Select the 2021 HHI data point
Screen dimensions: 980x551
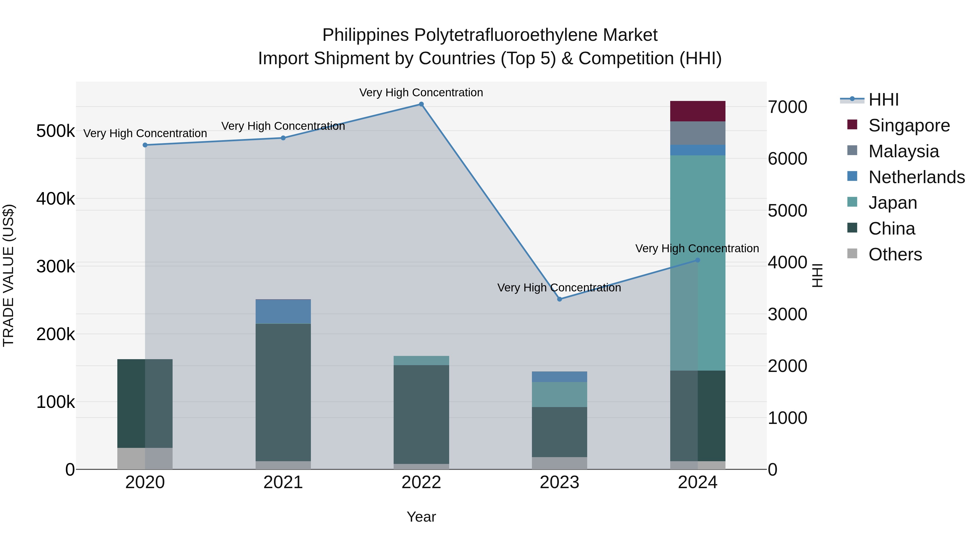(283, 138)
